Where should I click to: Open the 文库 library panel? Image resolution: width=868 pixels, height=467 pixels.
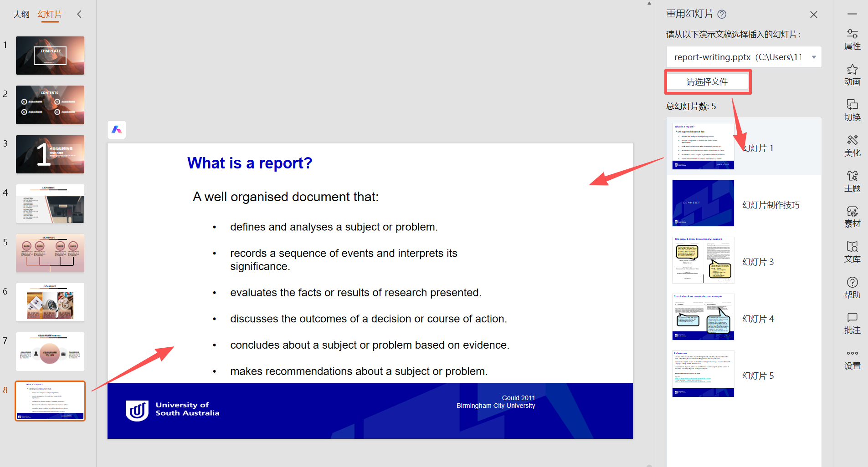pos(852,253)
